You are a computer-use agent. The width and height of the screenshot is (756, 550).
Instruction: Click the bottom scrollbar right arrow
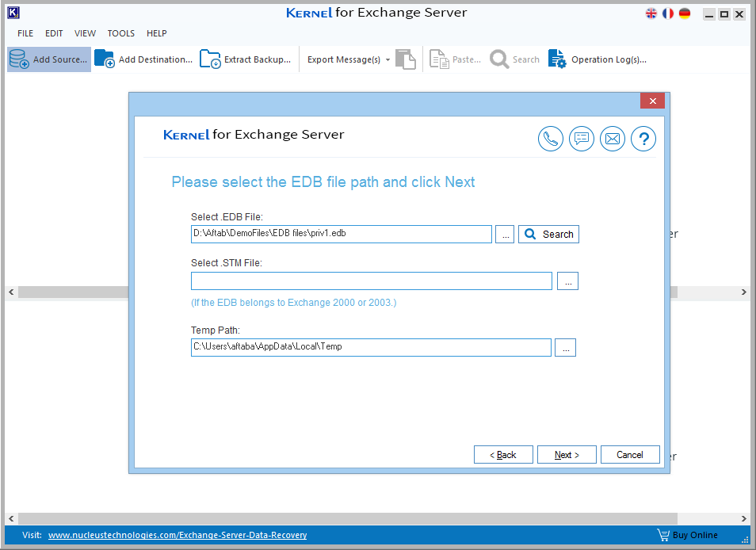pos(744,518)
